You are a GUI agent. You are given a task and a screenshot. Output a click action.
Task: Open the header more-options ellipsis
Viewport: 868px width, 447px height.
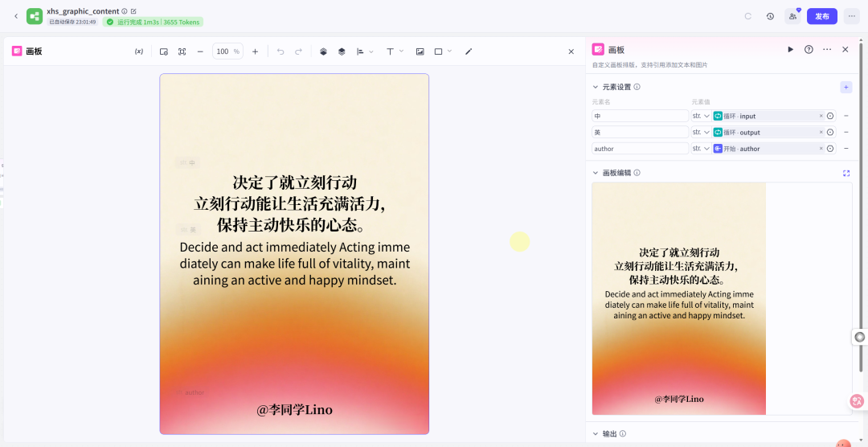pos(851,16)
